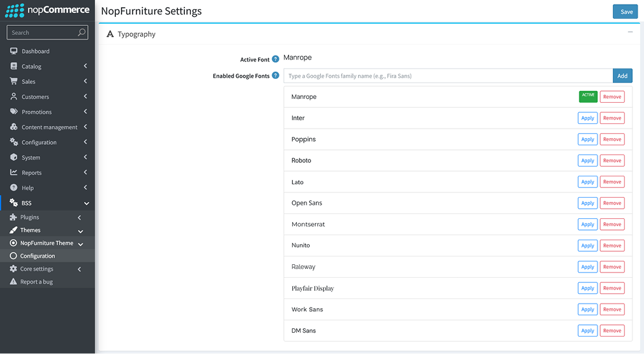
Task: Click the Add font button
Action: tap(622, 76)
